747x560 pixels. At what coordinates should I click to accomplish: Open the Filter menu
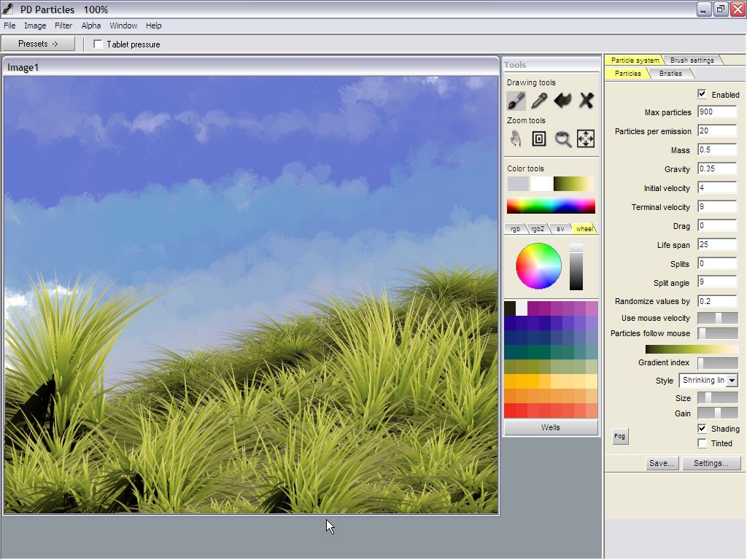63,26
